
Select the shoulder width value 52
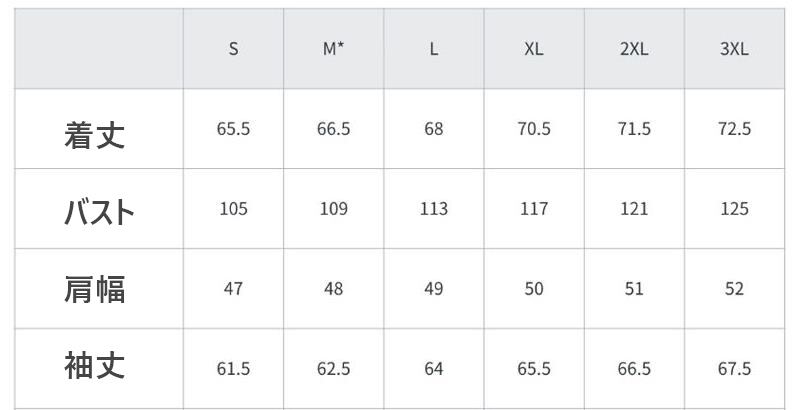(x=734, y=289)
